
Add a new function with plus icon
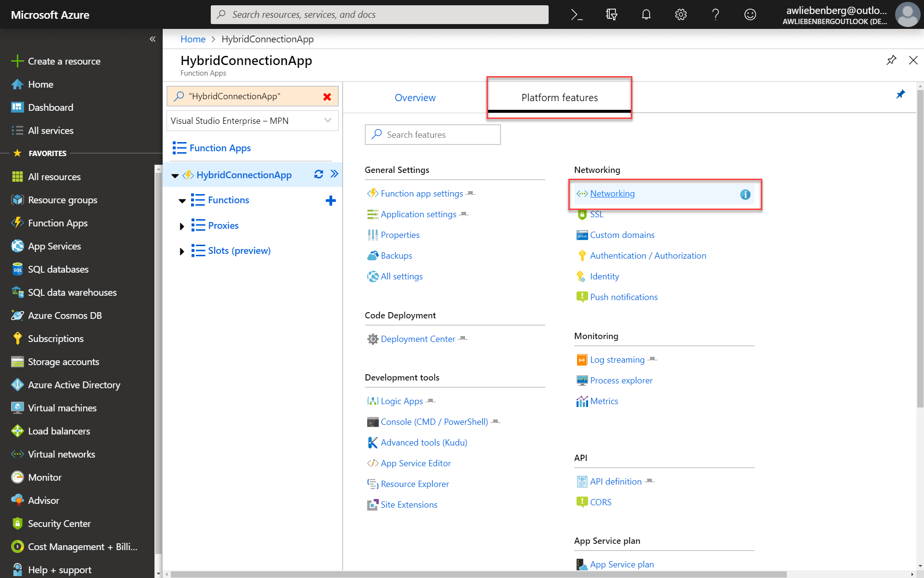click(331, 200)
